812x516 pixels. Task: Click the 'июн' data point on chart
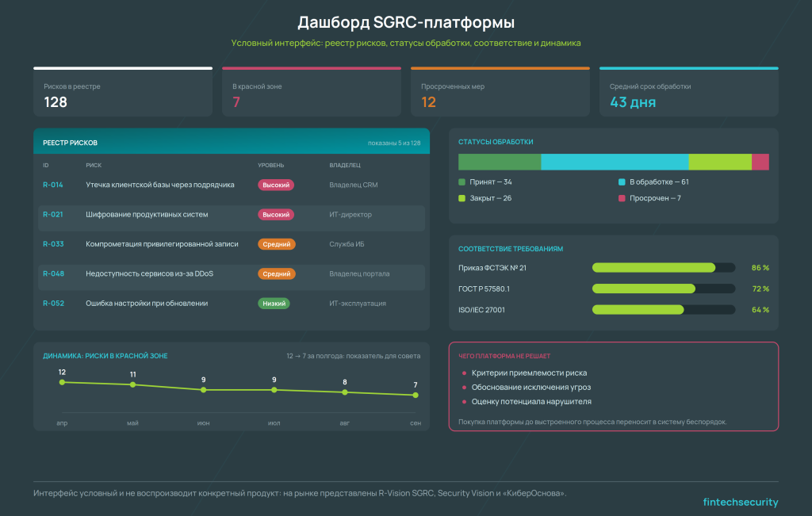204,390
